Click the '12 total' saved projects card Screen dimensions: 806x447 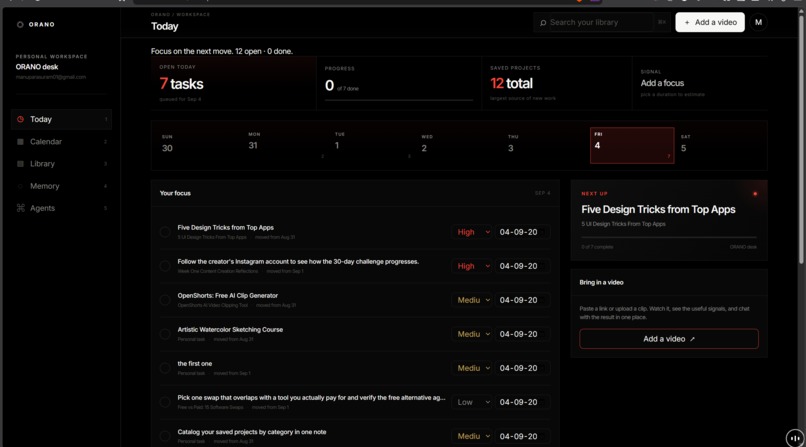click(x=557, y=83)
